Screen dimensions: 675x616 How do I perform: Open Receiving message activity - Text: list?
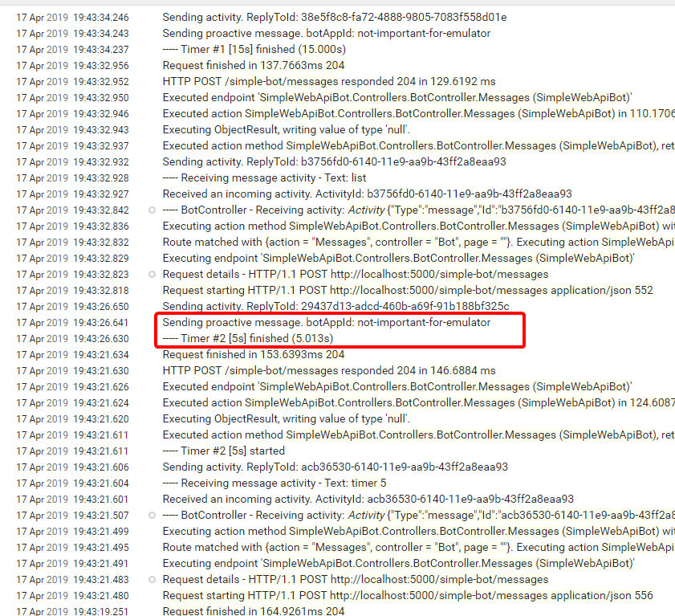pos(264,178)
